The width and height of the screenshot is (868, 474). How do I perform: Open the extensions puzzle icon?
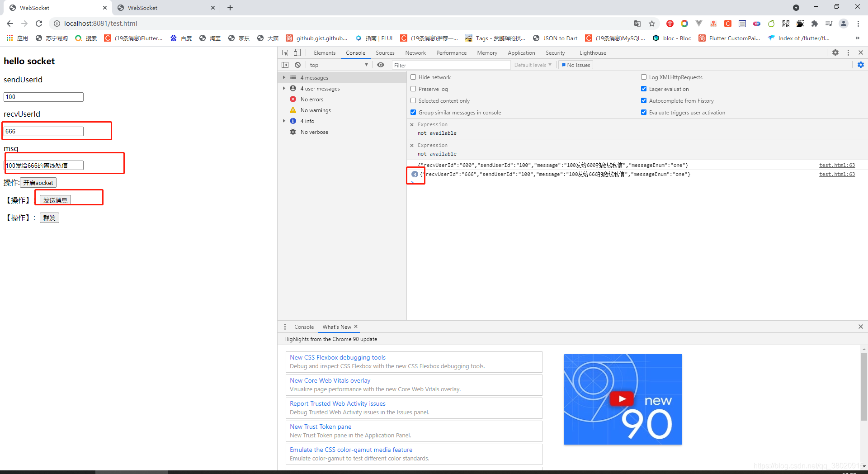[815, 24]
